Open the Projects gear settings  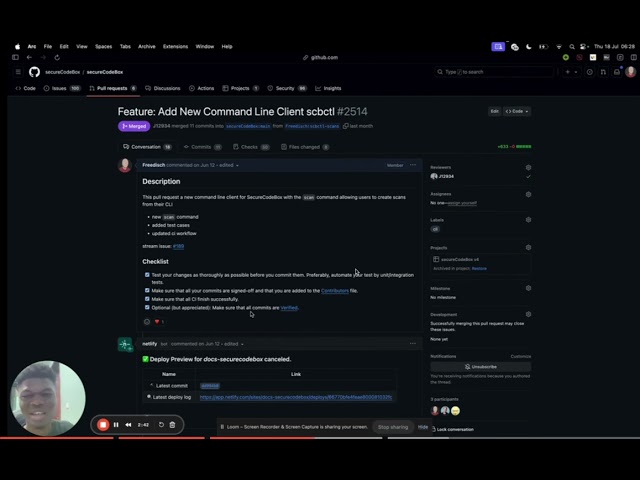(528, 247)
